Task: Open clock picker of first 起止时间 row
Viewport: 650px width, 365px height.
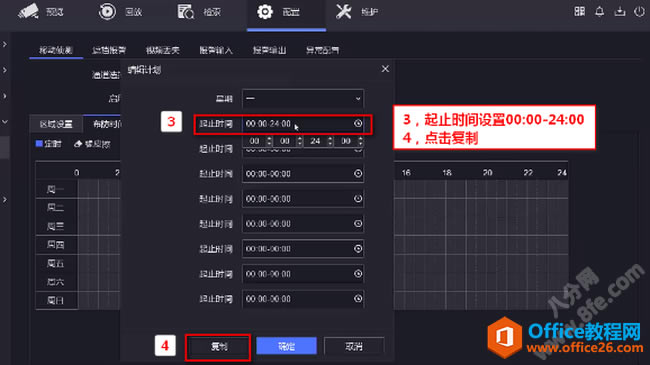Action: coord(358,123)
